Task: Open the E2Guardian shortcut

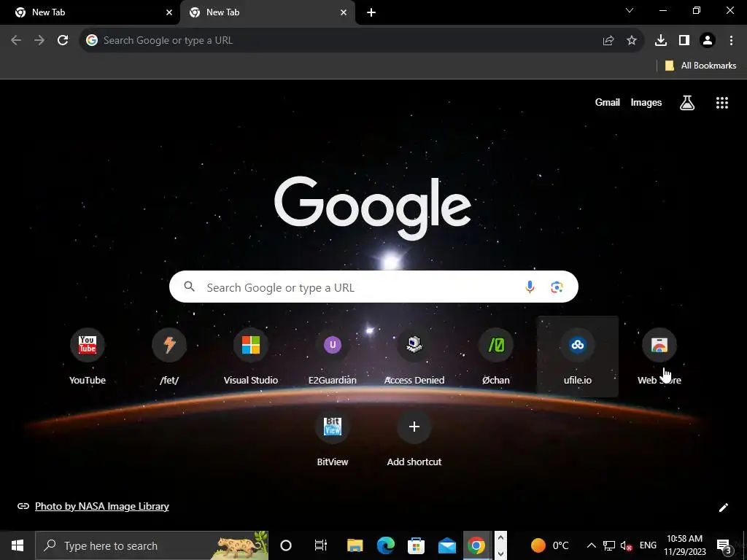Action: click(333, 356)
